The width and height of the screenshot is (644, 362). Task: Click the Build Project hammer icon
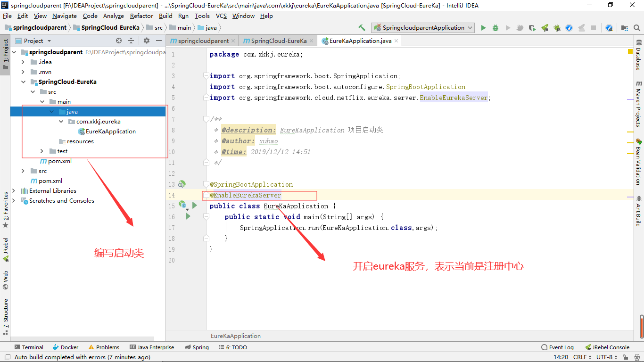click(x=362, y=28)
